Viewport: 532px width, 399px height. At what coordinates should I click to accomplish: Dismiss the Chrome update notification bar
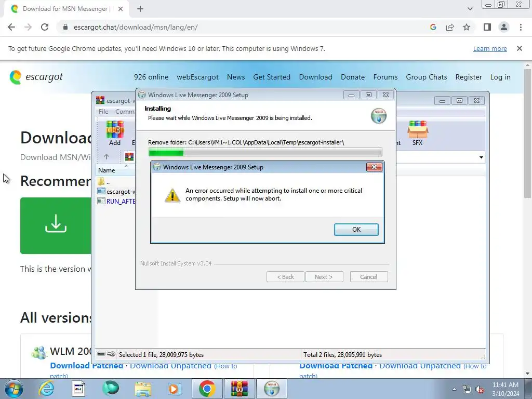[x=520, y=48]
